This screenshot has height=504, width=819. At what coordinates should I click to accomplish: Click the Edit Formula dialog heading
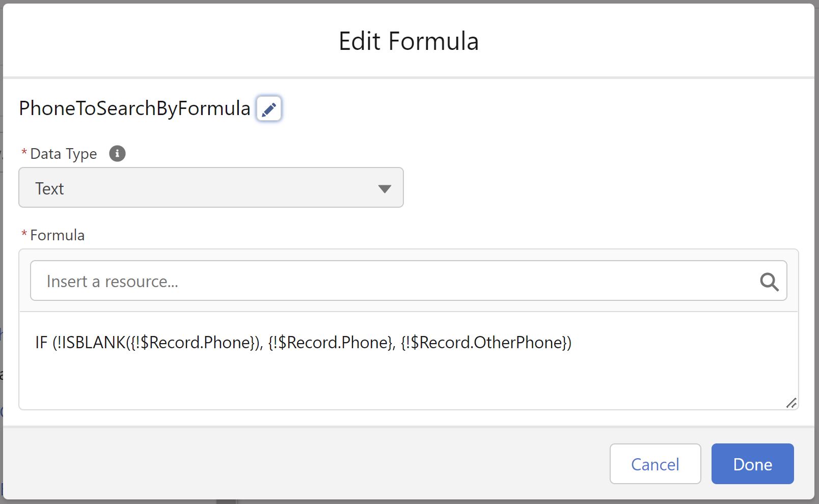click(x=408, y=41)
